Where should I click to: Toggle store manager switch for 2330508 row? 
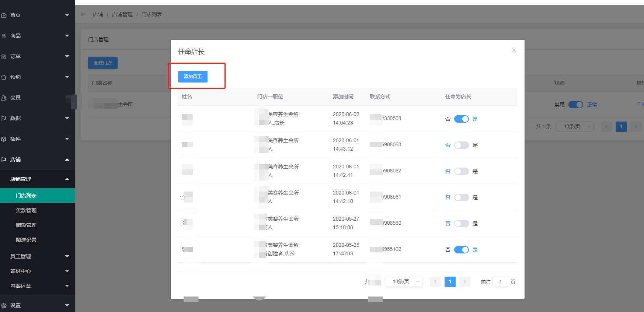point(461,119)
